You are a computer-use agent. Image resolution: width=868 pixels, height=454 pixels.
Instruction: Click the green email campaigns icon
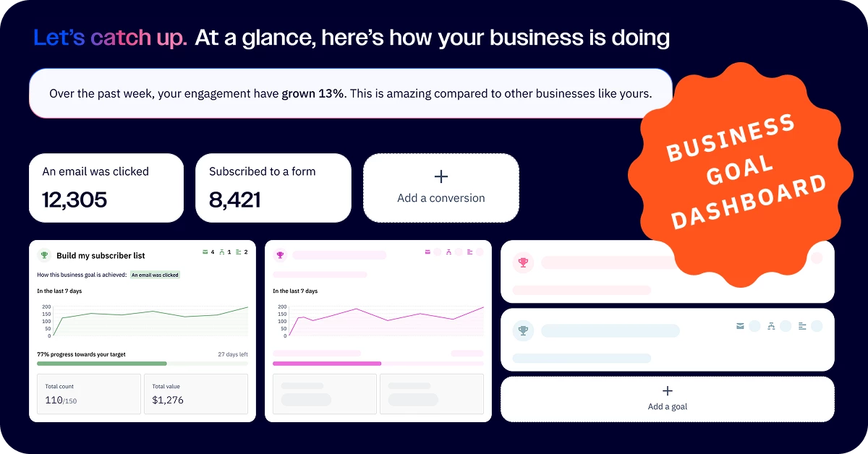tap(205, 252)
